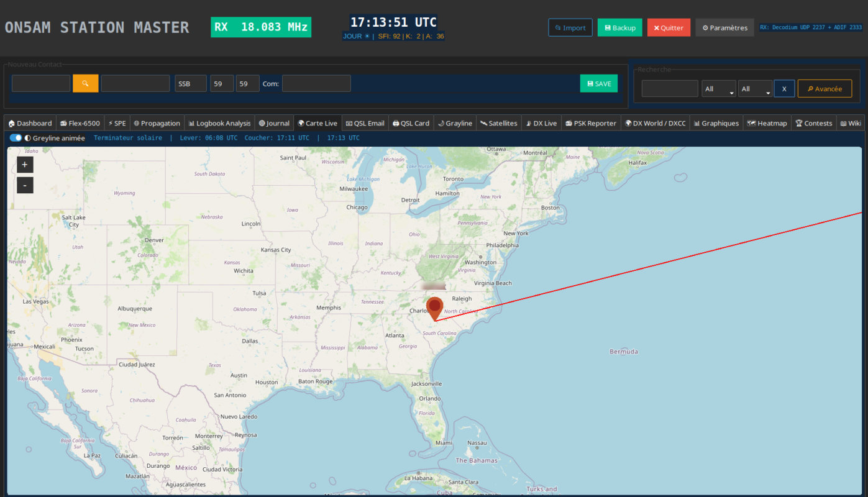Open the PSK Reporter tab
868x497 pixels.
pyautogui.click(x=591, y=123)
